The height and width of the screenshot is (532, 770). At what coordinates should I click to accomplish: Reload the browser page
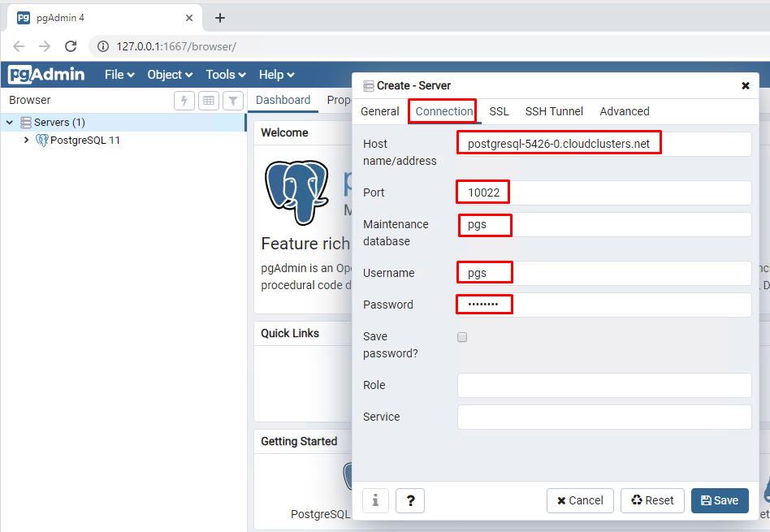pyautogui.click(x=71, y=46)
